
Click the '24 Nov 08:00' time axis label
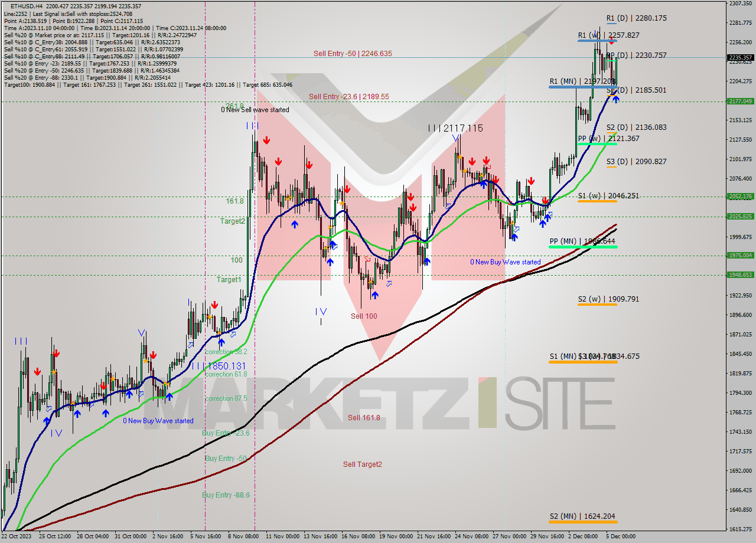[x=471, y=537]
